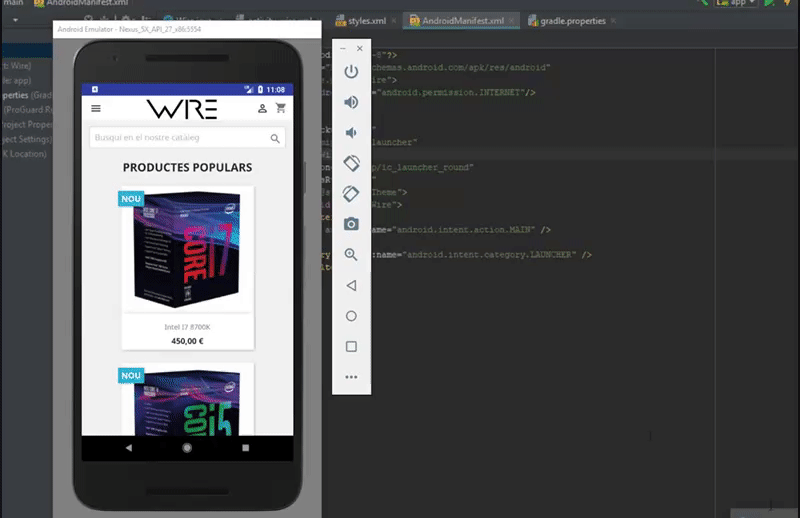The width and height of the screenshot is (800, 518).
Task: Click the emulator power button
Action: pos(351,71)
